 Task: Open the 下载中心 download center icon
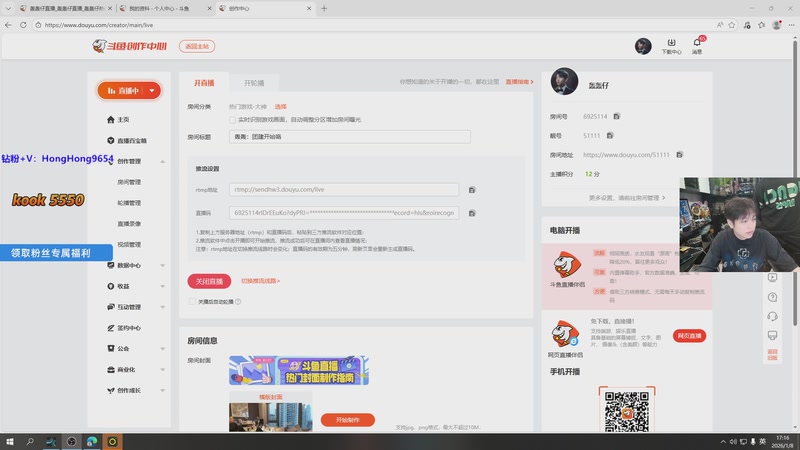click(x=671, y=46)
